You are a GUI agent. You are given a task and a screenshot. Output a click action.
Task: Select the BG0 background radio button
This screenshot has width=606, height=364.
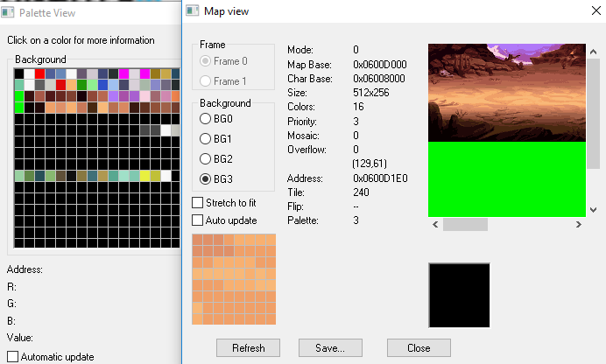pos(206,119)
